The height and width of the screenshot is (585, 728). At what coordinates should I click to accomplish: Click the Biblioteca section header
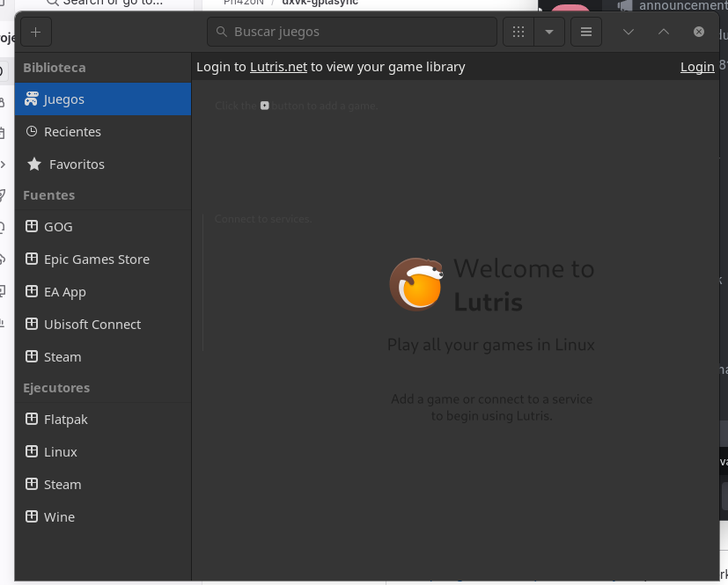[x=55, y=68]
